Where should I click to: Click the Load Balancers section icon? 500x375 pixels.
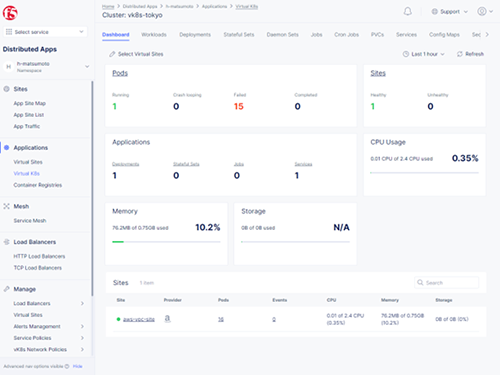point(6,242)
